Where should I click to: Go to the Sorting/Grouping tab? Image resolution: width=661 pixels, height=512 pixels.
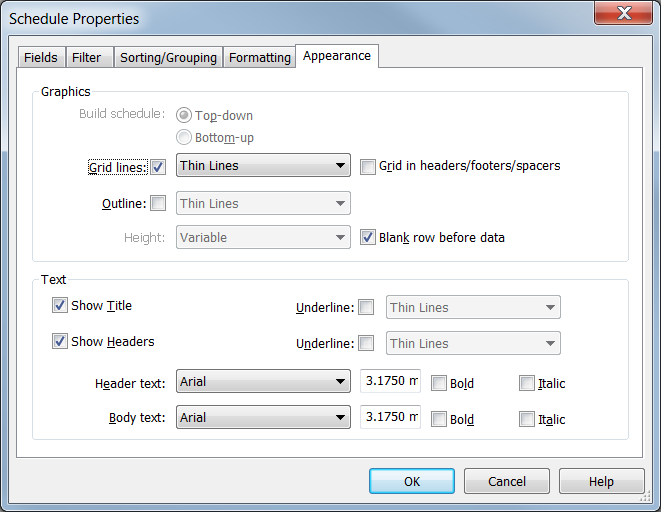click(168, 58)
